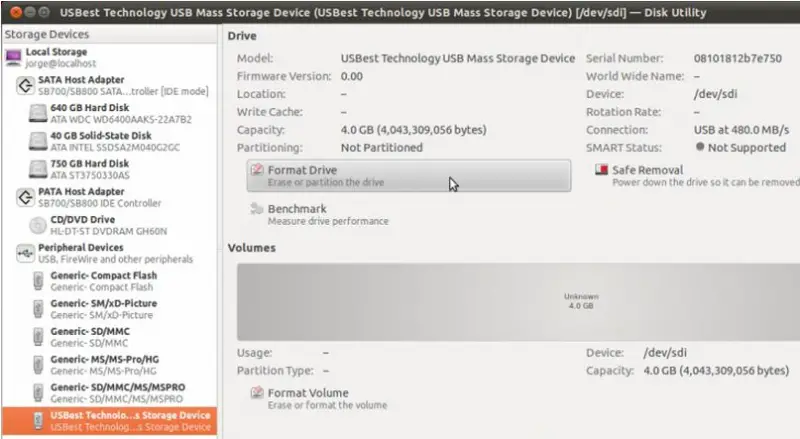Viewport: 800px width, 439px height.
Task: Click the Not Supported SMART status text
Action: coord(746,148)
